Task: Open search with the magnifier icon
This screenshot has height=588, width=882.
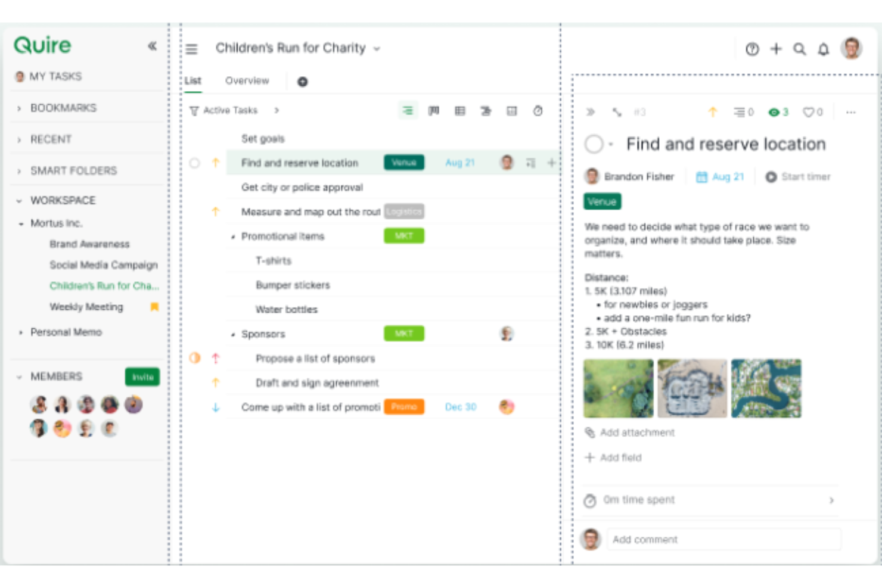Action: (x=800, y=49)
